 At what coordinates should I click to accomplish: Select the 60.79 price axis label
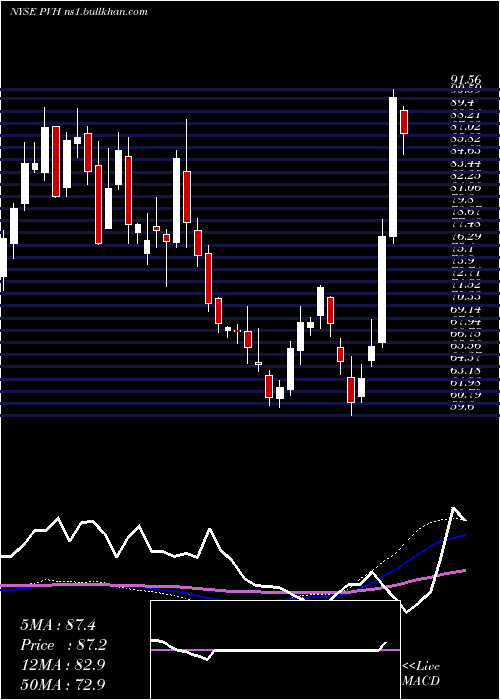(x=465, y=394)
